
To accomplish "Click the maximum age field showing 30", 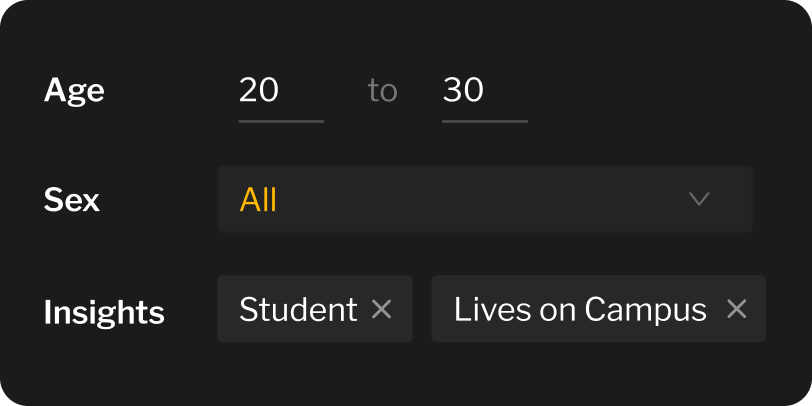I will point(484,92).
